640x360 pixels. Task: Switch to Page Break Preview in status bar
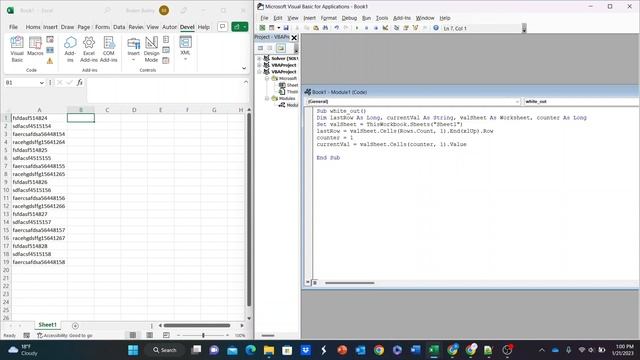[166, 335]
